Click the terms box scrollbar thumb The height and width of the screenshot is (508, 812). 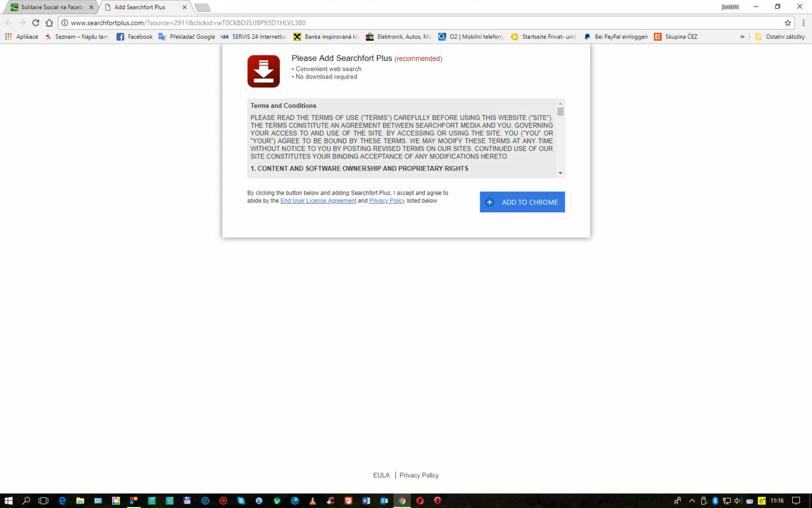pos(560,112)
